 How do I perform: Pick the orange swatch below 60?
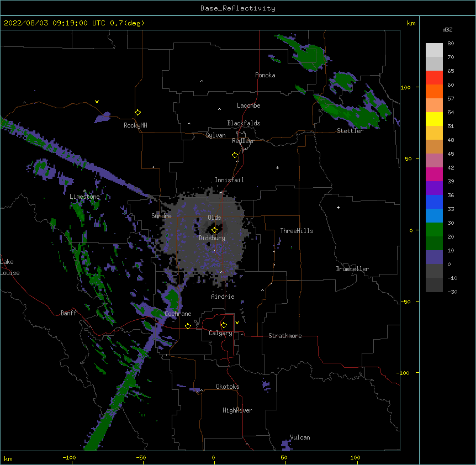point(434,91)
